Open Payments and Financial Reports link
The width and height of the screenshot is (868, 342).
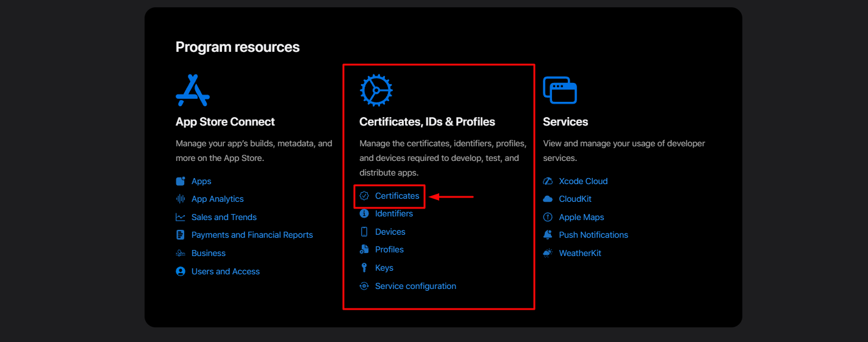pos(252,235)
